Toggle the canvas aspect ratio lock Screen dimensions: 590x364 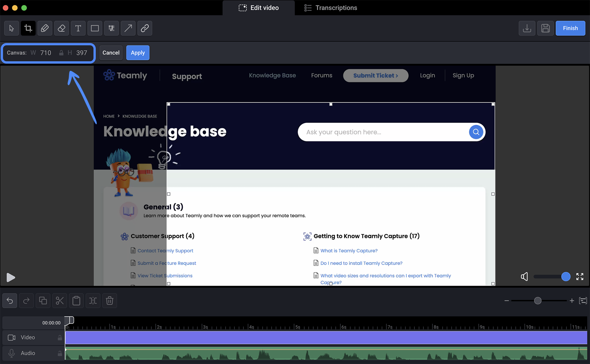pos(61,53)
